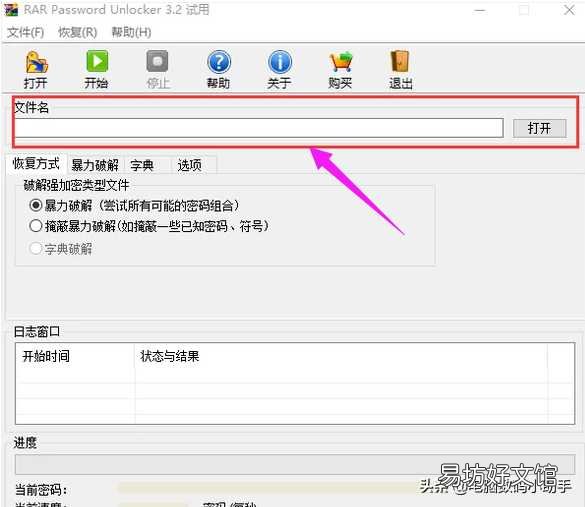This screenshot has height=507, width=585.
Task: Click the 文件名 file path input field
Action: coord(259,128)
